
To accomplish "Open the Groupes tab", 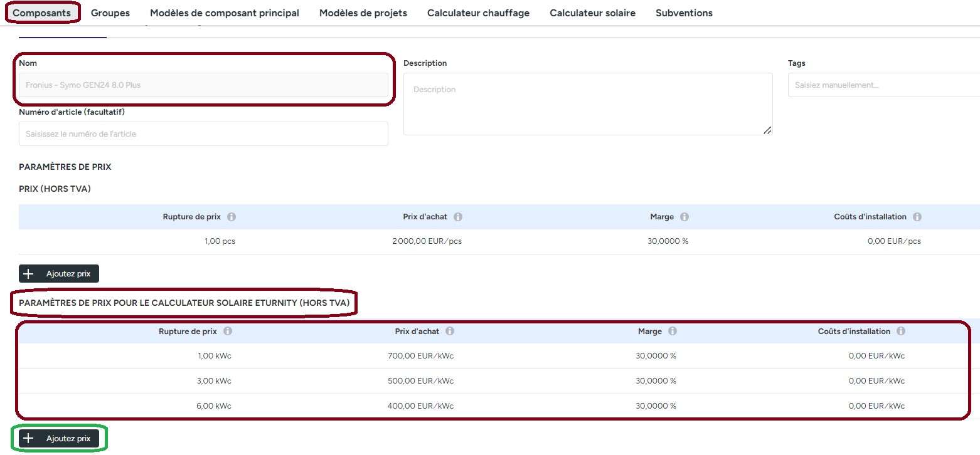I will pos(110,13).
